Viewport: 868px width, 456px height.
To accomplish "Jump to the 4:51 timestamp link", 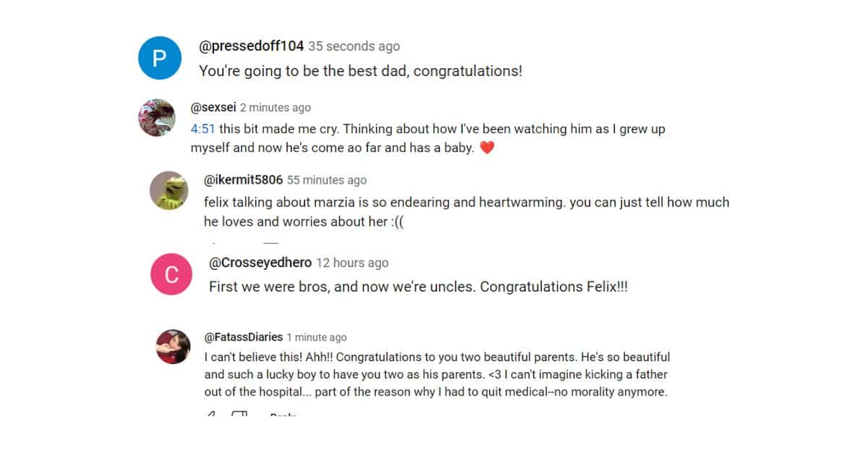I will click(x=203, y=130).
